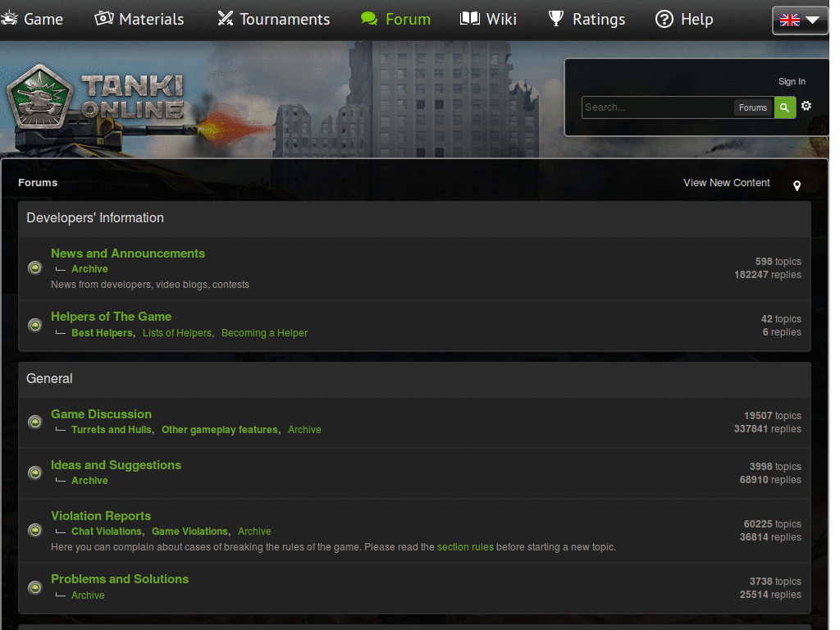
Task: Click the Violation Reports forum status icon
Action: coord(34,530)
